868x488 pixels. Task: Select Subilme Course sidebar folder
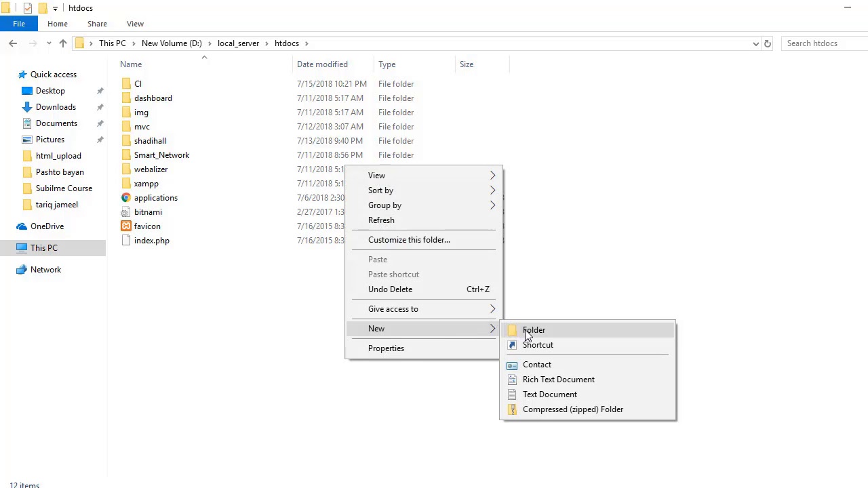64,188
